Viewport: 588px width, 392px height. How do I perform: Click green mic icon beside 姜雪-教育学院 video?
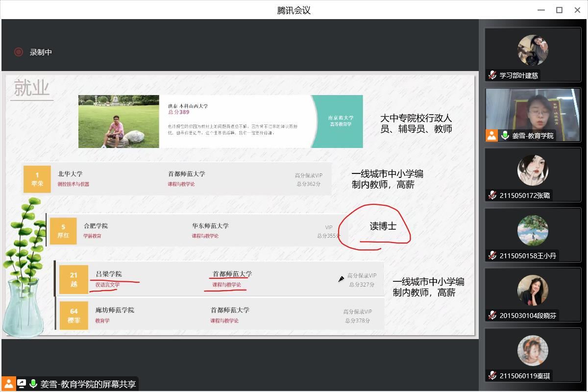pos(505,136)
